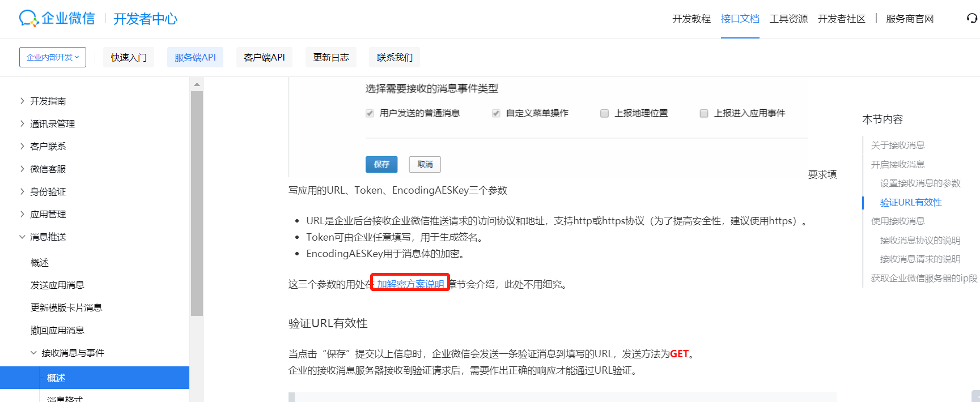Click the 企业微信 logo icon

[x=28, y=18]
